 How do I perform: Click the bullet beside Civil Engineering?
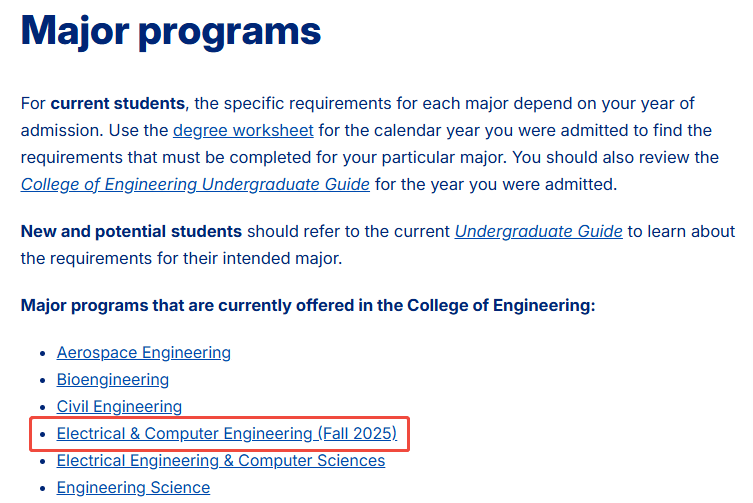pyautogui.click(x=43, y=407)
